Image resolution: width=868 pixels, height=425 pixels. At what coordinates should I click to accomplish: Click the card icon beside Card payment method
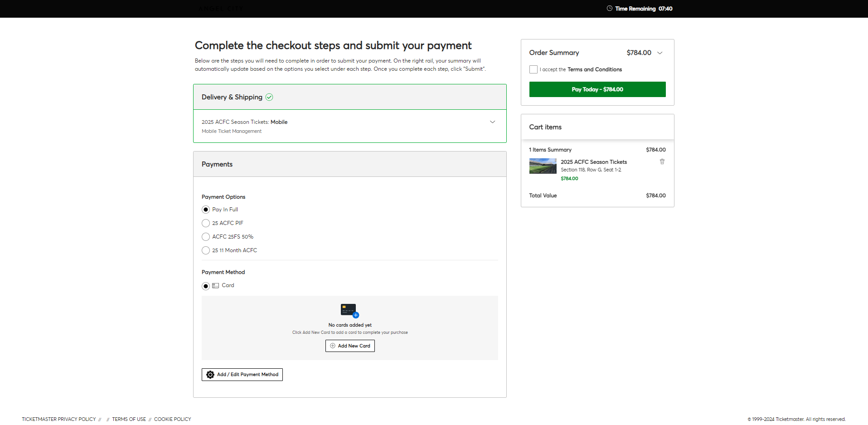click(216, 286)
